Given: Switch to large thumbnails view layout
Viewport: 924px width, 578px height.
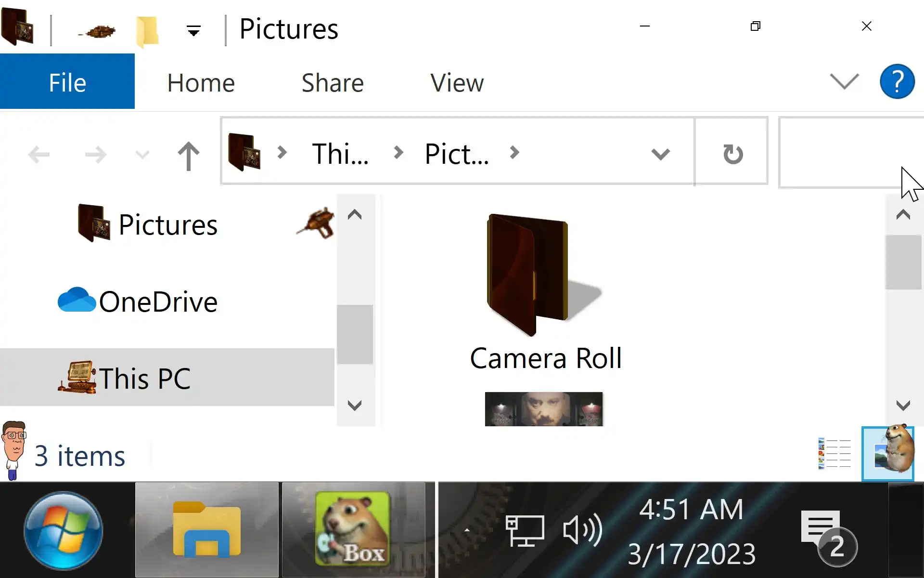Looking at the screenshot, I should [x=887, y=453].
